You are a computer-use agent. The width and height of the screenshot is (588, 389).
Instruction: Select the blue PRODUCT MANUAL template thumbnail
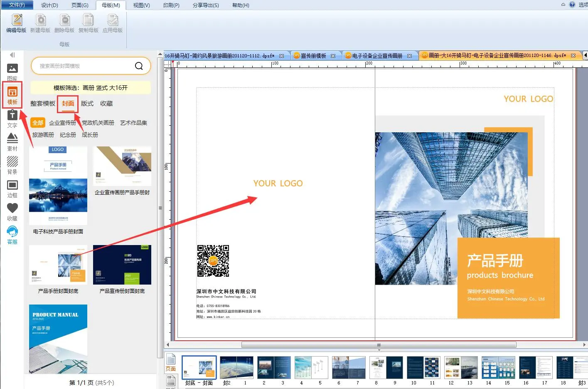[x=58, y=339]
